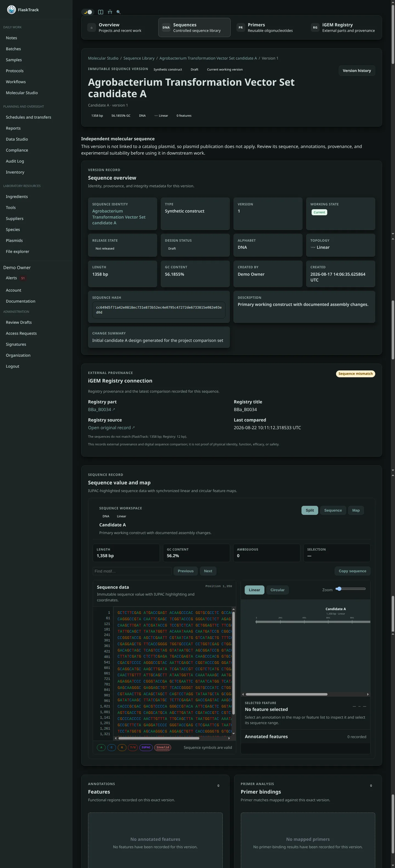Viewport: 395px width, 868px height.
Task: Click the blue C nucleotide legend chip
Action: 112,747
